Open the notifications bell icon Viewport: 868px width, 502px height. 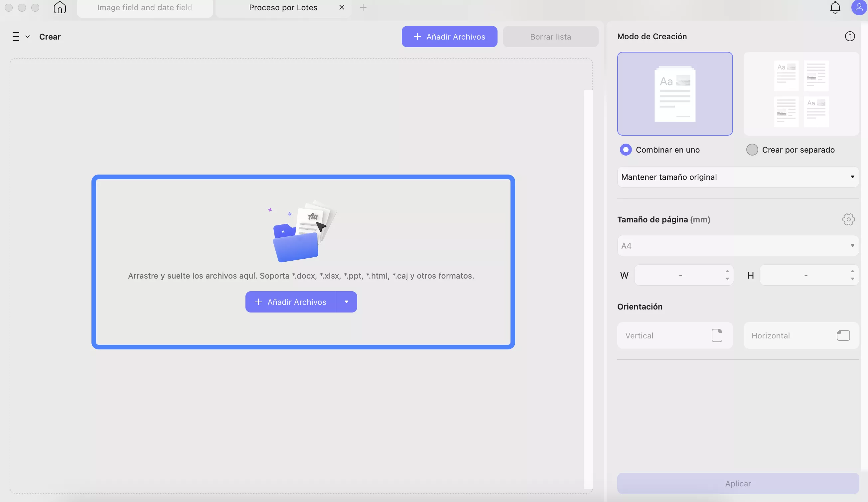[x=835, y=7]
